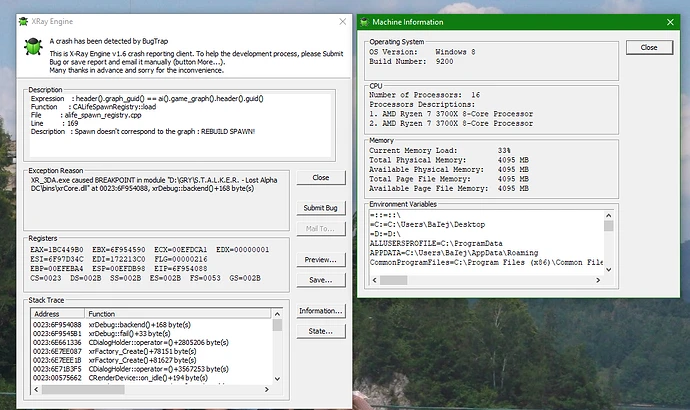Click the EDX=00000001 register value
690x410 pixels.
[x=242, y=250]
